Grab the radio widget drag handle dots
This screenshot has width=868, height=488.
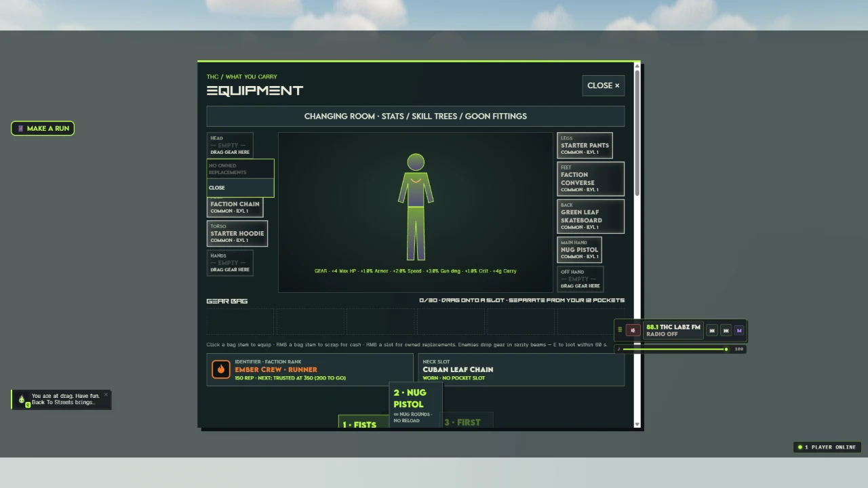pos(620,330)
